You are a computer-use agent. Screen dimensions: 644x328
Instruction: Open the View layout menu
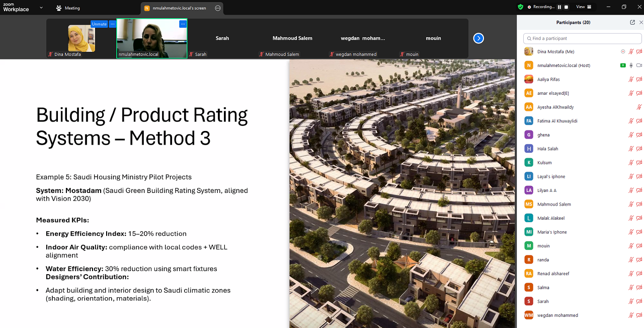(x=584, y=7)
